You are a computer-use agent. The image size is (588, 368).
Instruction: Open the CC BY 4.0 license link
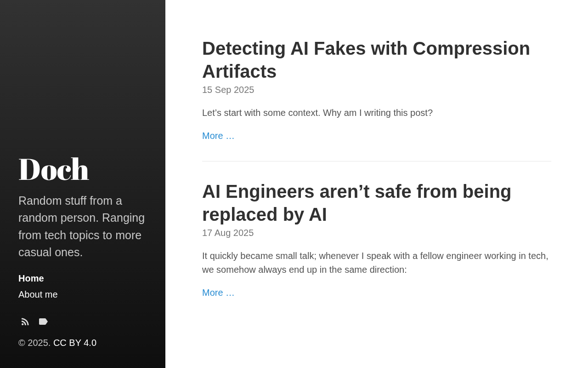(x=75, y=343)
